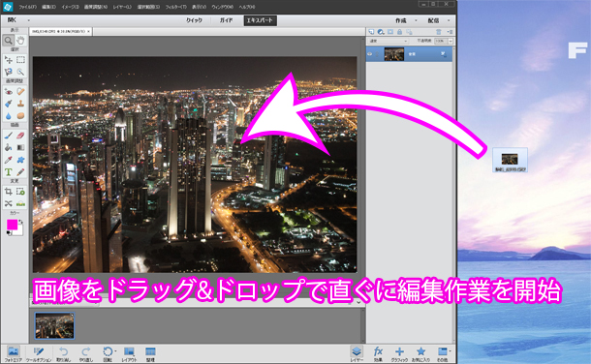
Task: Open the Help menu
Action: (x=246, y=7)
